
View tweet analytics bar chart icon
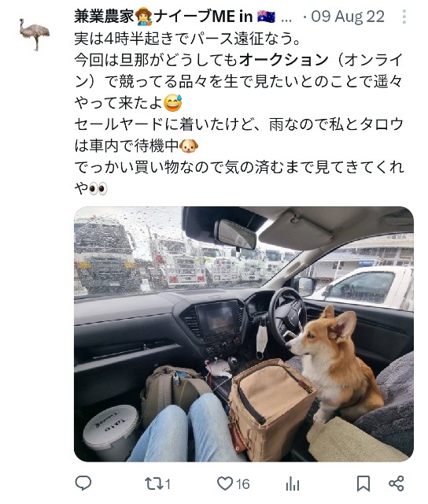[x=292, y=484]
